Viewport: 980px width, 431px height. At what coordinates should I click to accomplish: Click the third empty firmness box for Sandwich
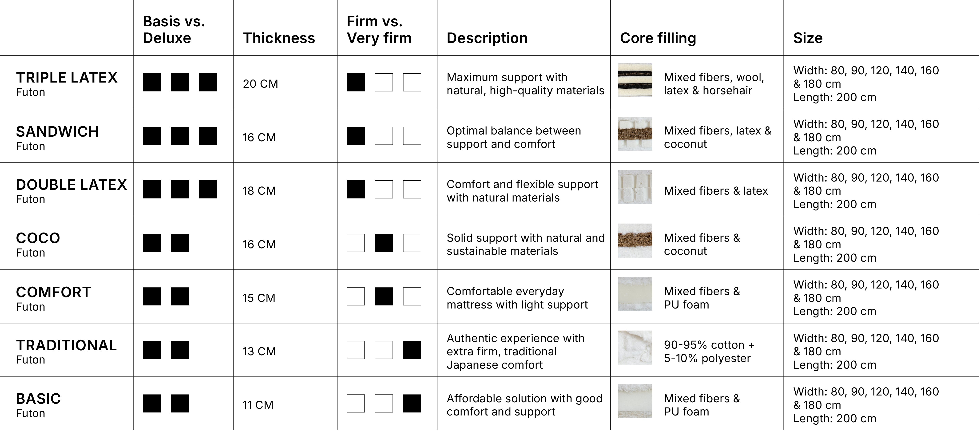coord(412,136)
